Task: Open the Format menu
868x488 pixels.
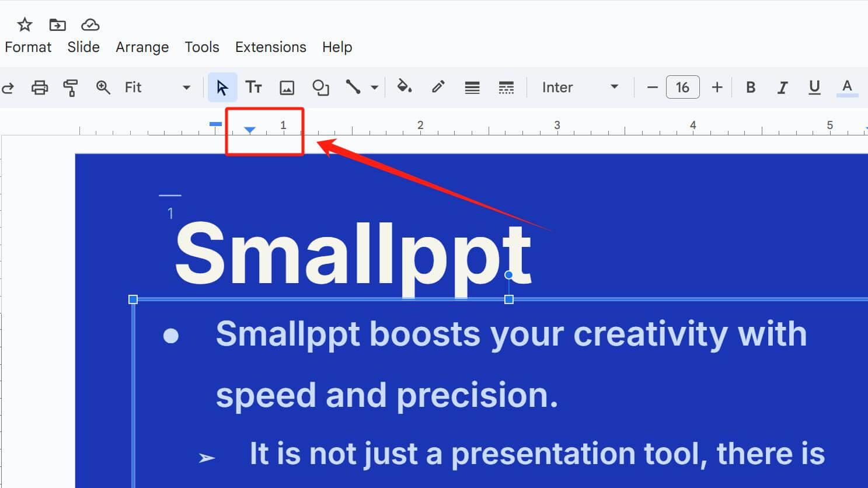Action: tap(28, 47)
